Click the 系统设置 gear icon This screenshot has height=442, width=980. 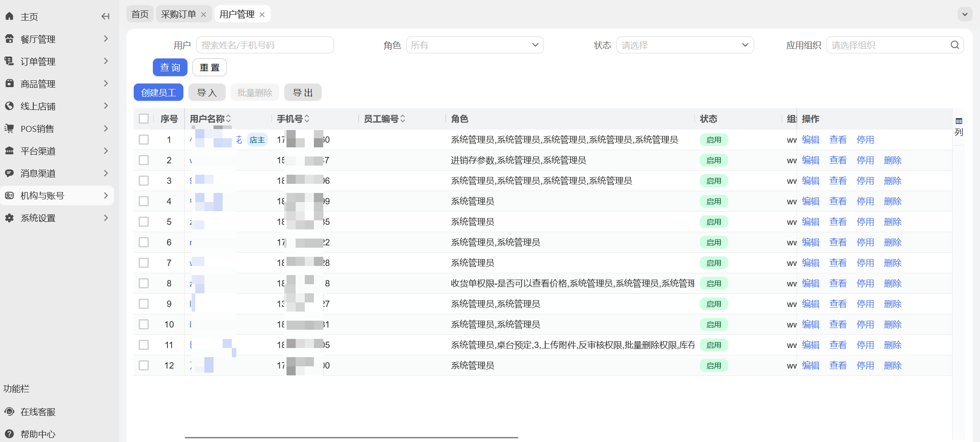click(x=9, y=218)
